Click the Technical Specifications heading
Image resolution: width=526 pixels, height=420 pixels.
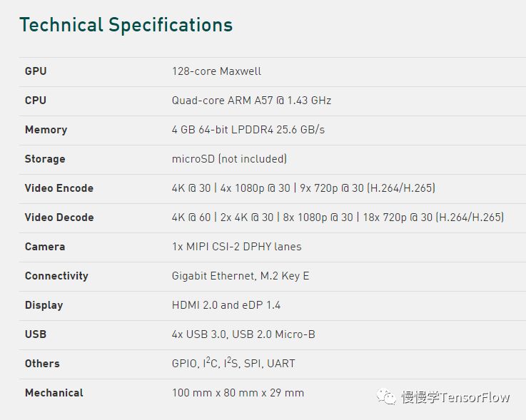tap(126, 25)
